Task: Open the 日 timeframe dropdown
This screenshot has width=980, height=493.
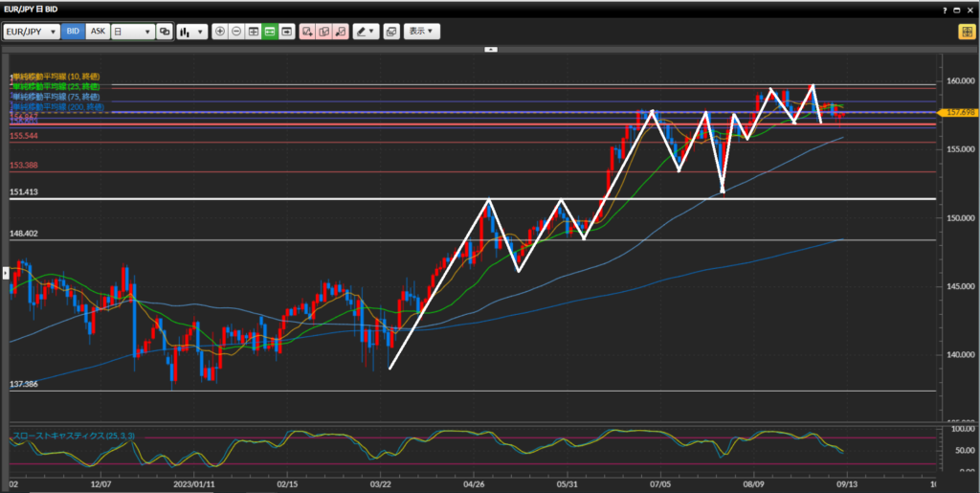Action: click(x=132, y=32)
